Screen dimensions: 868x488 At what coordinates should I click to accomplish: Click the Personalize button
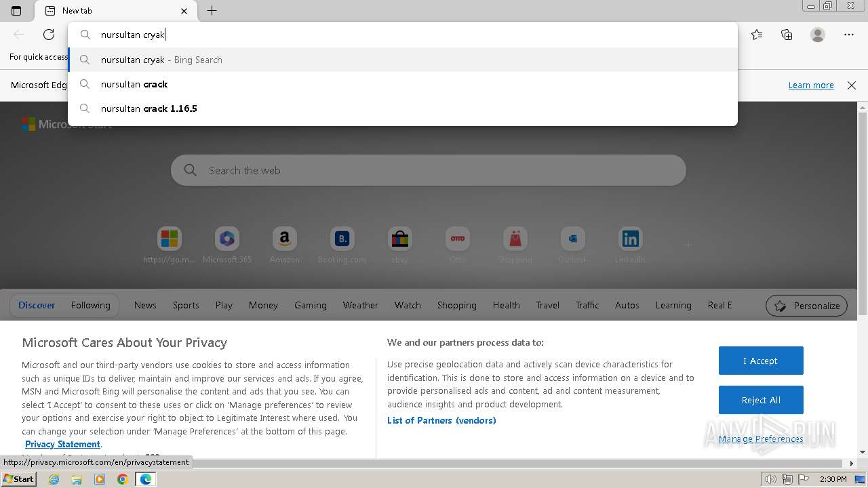point(807,306)
